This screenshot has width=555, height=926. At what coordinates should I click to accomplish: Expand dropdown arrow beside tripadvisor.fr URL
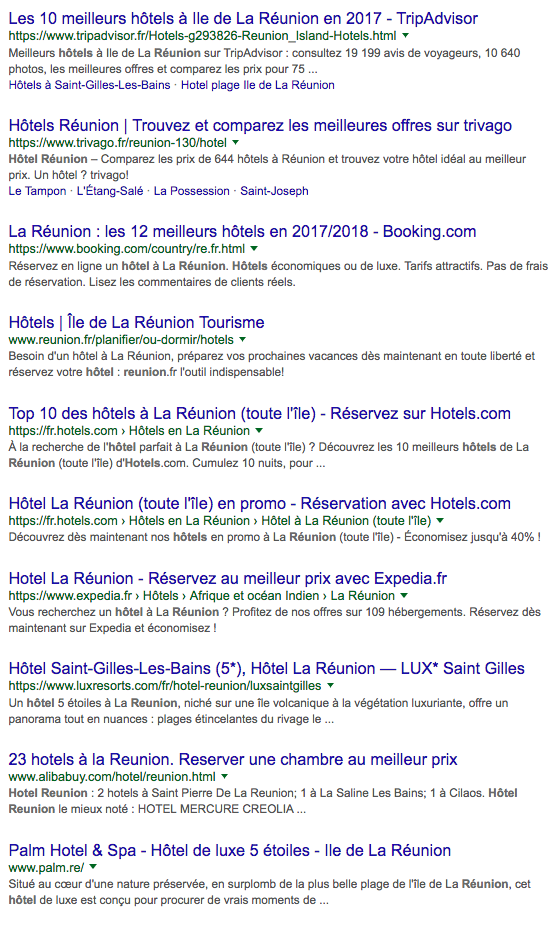(x=405, y=35)
